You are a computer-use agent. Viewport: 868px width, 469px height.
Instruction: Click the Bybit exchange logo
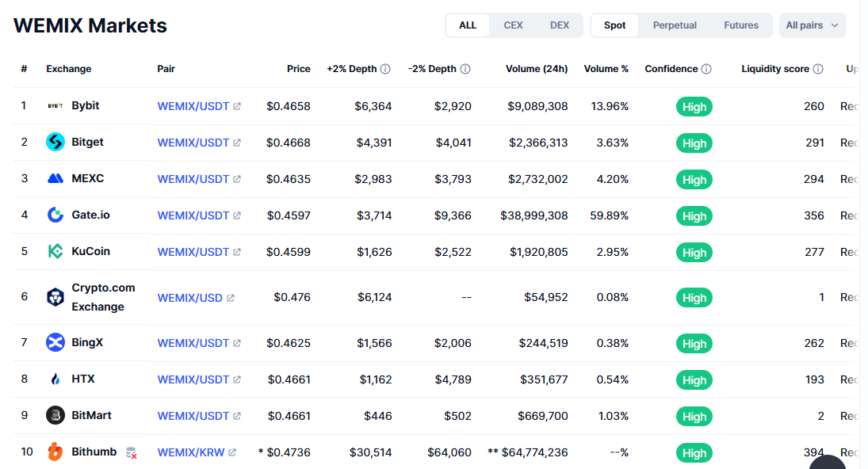click(55, 105)
